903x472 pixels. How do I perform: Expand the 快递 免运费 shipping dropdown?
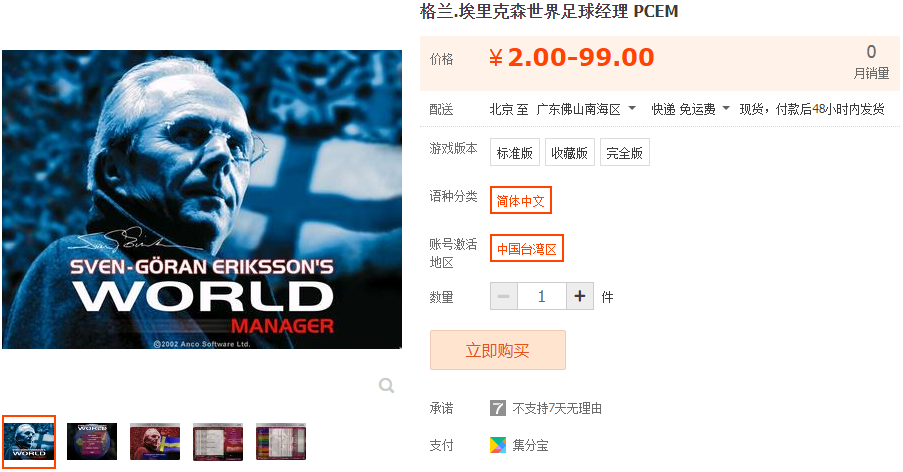pos(690,109)
